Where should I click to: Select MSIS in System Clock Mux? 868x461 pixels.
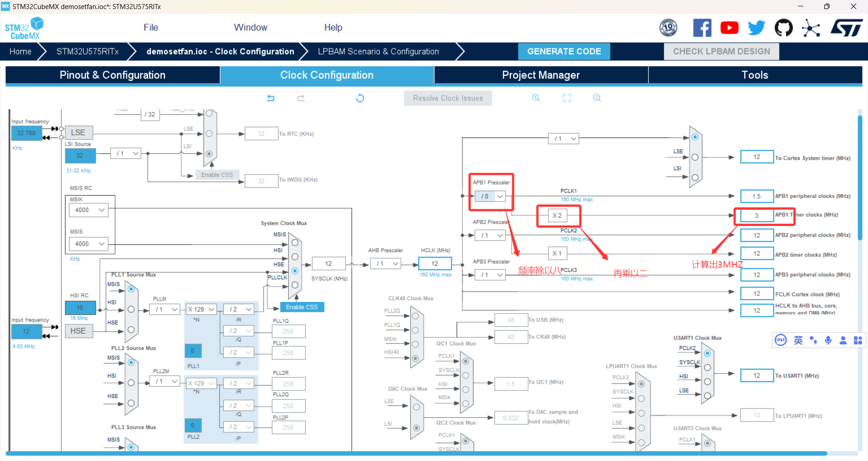(295, 243)
